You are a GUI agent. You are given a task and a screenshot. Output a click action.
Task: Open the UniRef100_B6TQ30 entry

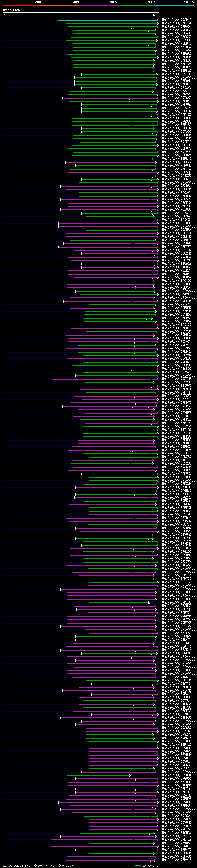pos(176,47)
